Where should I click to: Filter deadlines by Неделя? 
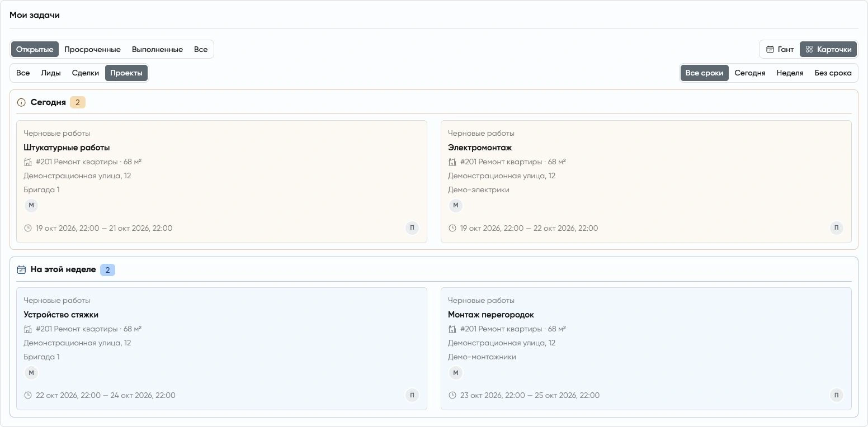[790, 73]
